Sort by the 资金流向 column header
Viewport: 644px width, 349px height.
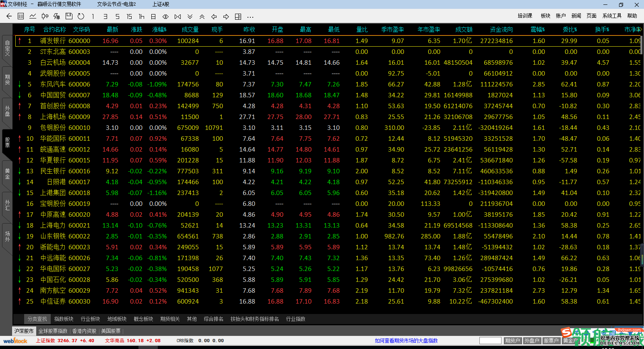coord(501,29)
